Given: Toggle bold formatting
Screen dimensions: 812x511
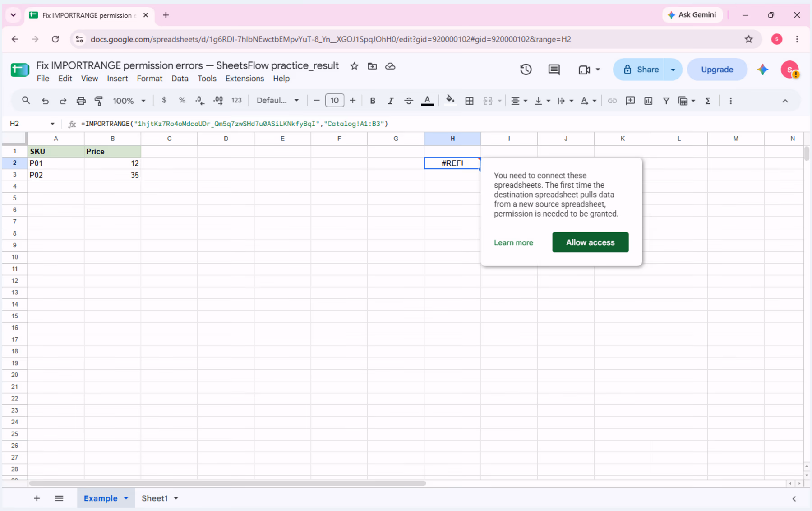Looking at the screenshot, I should pos(373,101).
